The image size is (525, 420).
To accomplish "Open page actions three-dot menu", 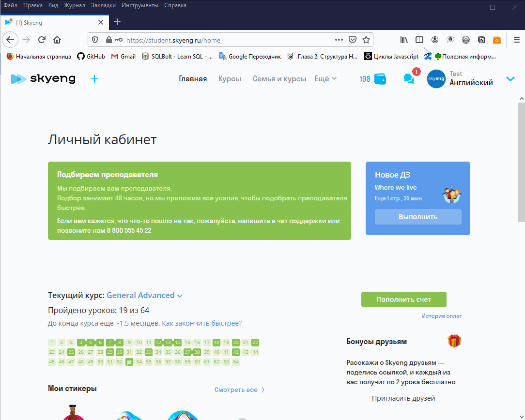I will 339,40.
